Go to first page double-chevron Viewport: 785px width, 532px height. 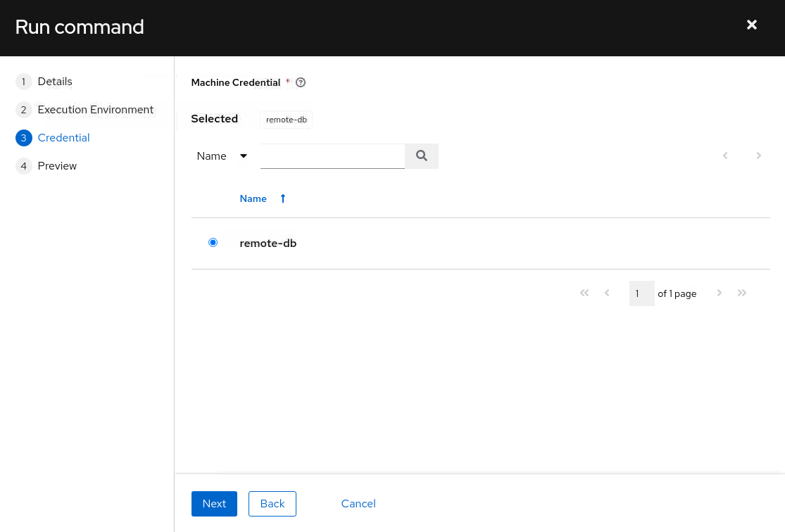click(x=584, y=293)
